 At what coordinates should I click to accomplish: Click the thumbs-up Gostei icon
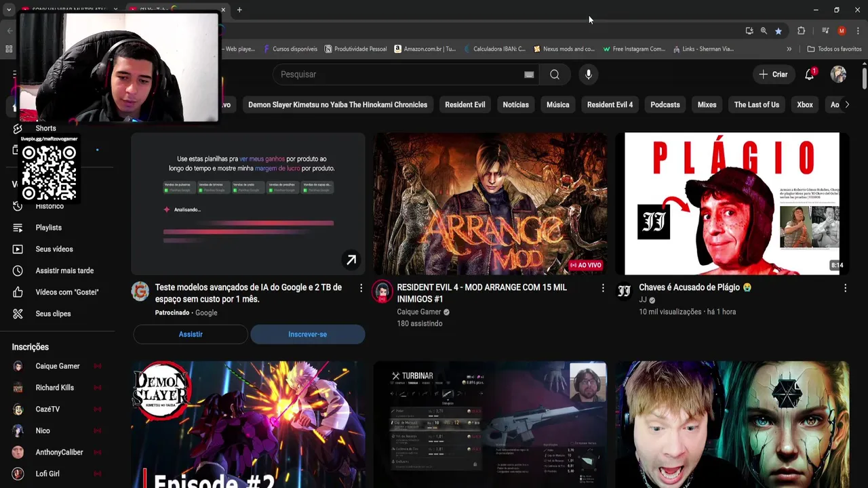(x=18, y=292)
